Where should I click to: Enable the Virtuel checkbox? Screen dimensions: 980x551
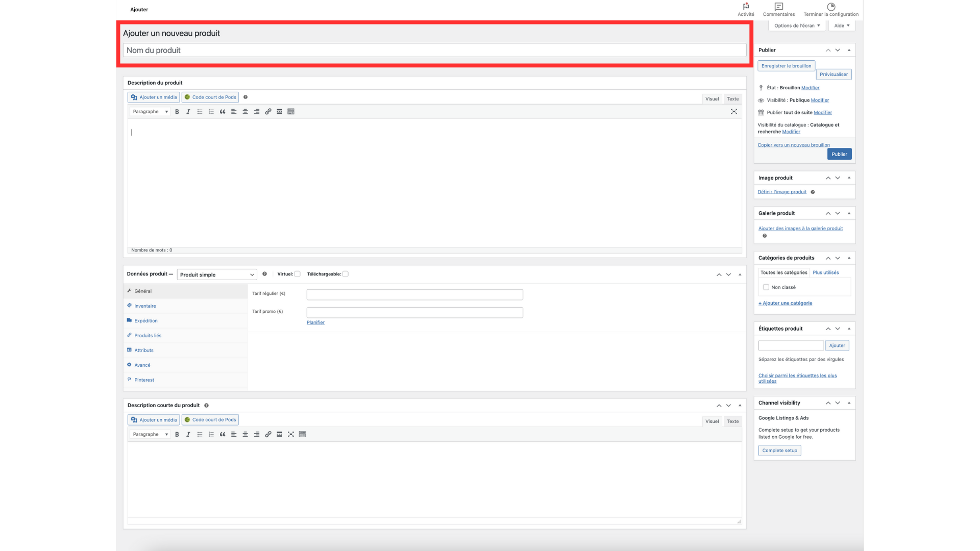click(298, 274)
